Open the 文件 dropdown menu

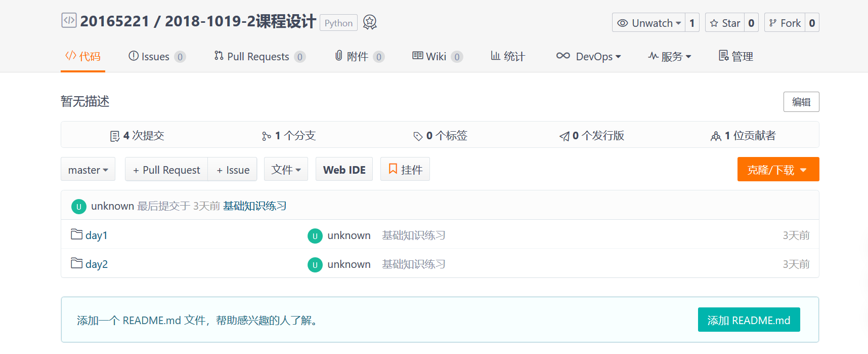tap(286, 169)
